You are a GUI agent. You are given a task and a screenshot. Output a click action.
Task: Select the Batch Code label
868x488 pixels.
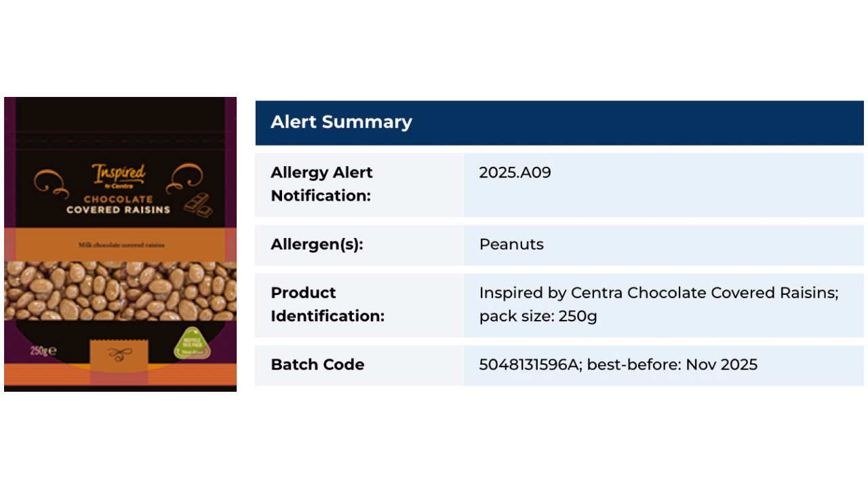tap(317, 365)
